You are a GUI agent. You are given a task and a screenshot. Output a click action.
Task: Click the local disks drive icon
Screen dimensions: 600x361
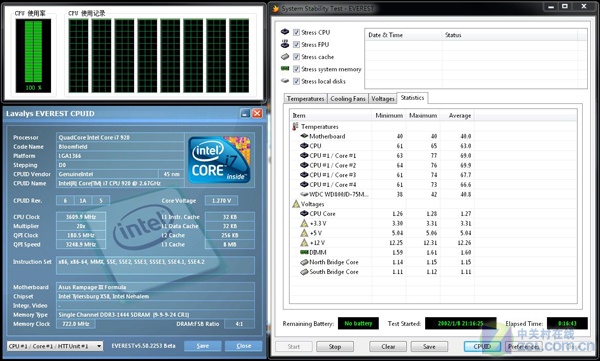coord(285,81)
